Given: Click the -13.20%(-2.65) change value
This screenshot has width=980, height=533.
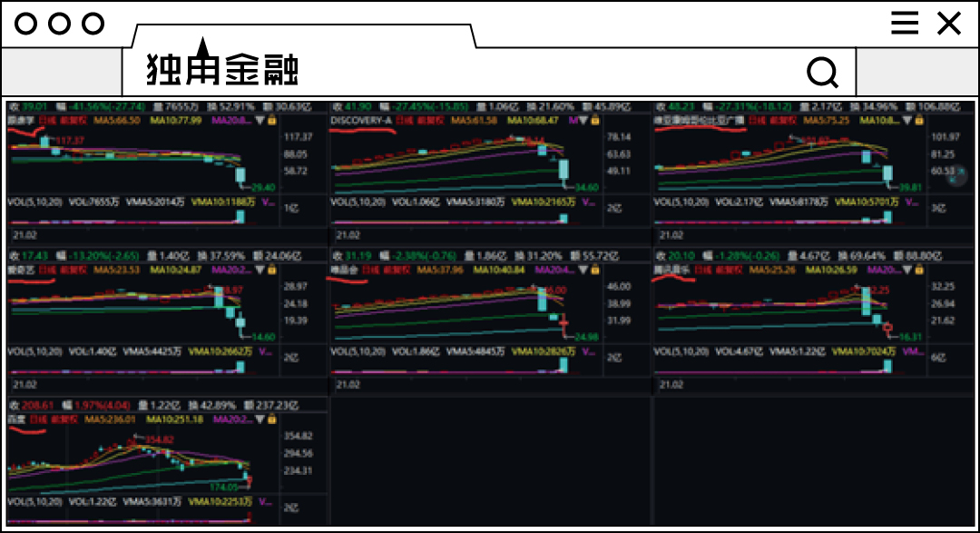Looking at the screenshot, I should [103, 256].
